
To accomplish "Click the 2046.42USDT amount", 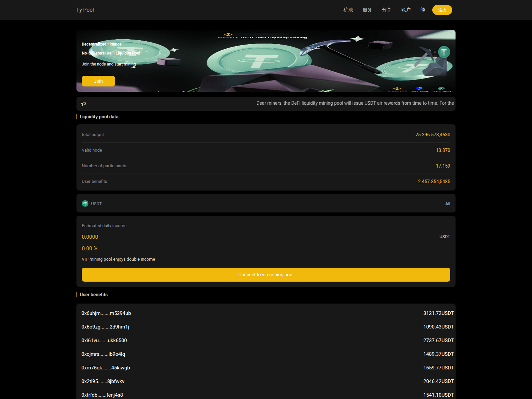I will coord(438,381).
